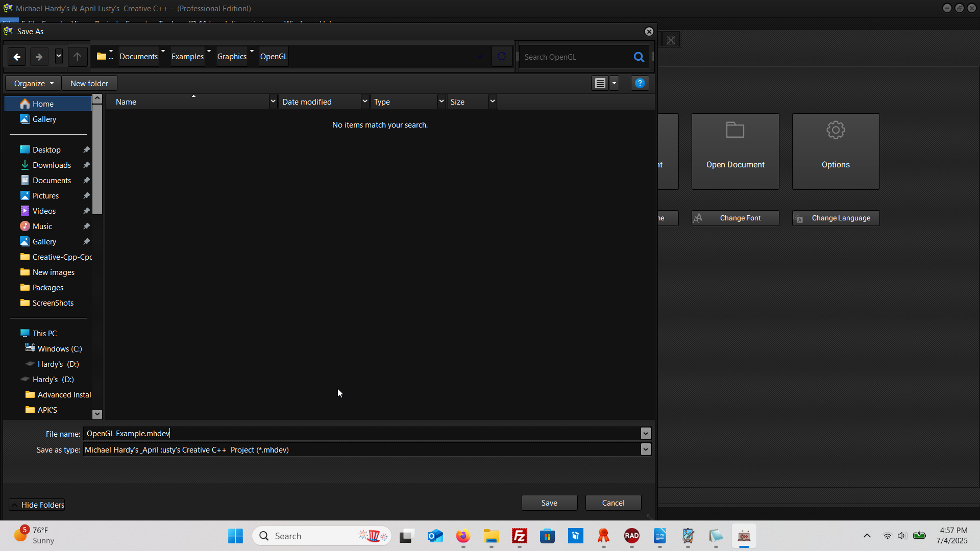This screenshot has width=980, height=551.
Task: Open Type column filter dropdown
Action: [442, 102]
